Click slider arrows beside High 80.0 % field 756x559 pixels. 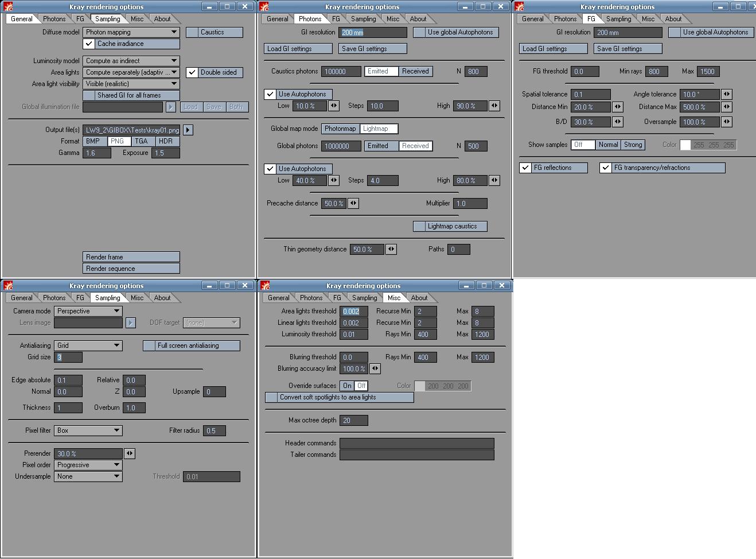(494, 180)
